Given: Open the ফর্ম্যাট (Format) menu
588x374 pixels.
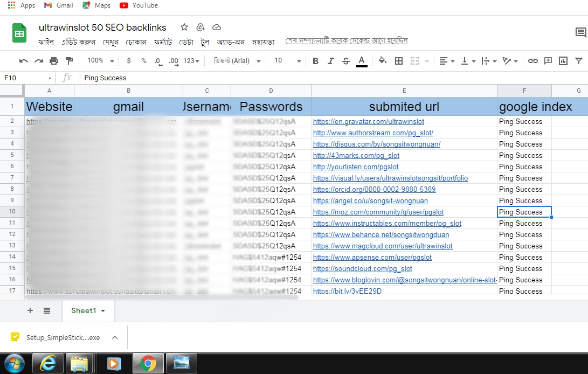Looking at the screenshot, I should [164, 41].
